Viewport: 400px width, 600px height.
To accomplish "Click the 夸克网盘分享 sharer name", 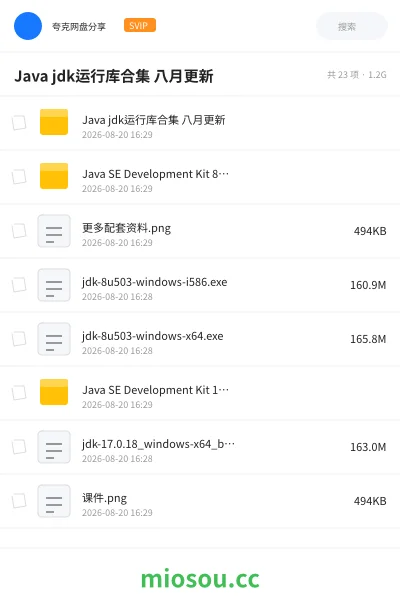I will click(79, 26).
